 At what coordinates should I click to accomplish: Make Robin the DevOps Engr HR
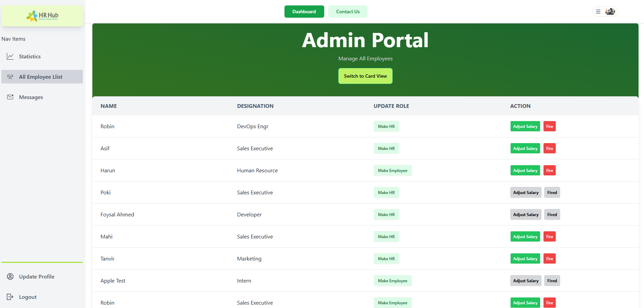[386, 126]
